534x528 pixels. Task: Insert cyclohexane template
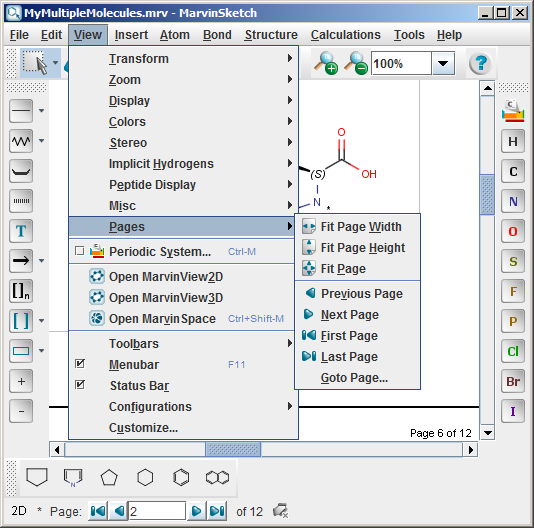[145, 477]
